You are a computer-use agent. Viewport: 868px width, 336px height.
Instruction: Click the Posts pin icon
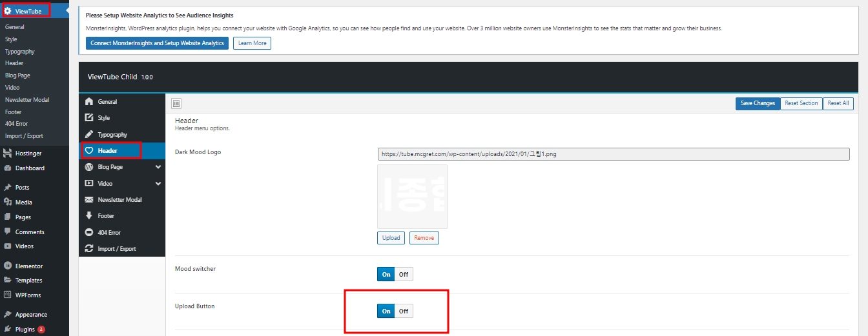(x=8, y=187)
